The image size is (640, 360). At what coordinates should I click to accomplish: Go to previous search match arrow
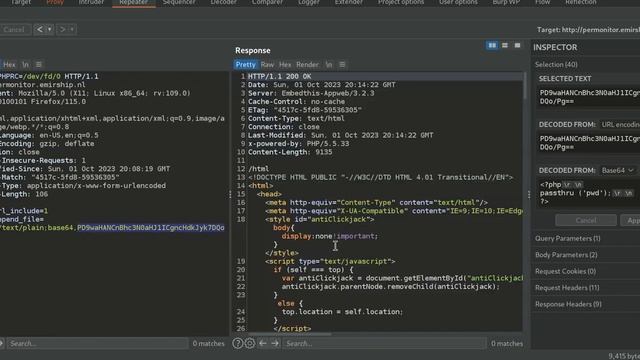pyautogui.click(x=263, y=343)
